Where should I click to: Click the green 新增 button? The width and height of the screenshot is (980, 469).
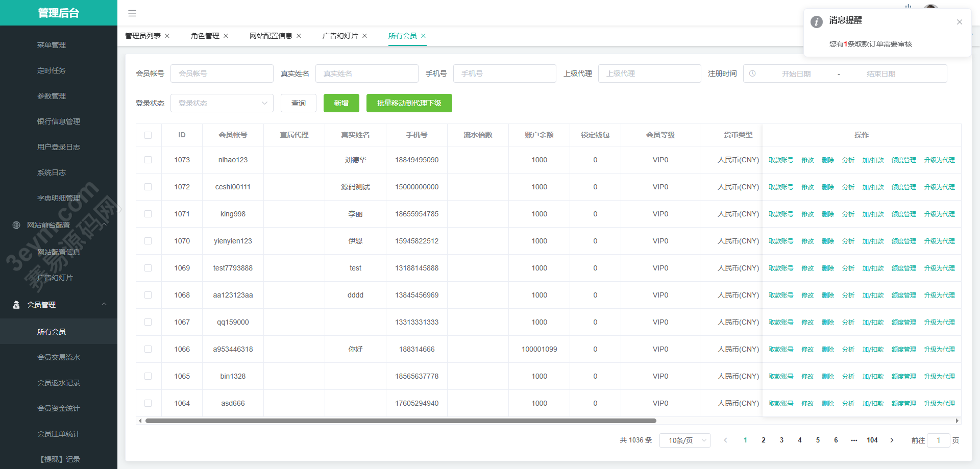(x=341, y=103)
